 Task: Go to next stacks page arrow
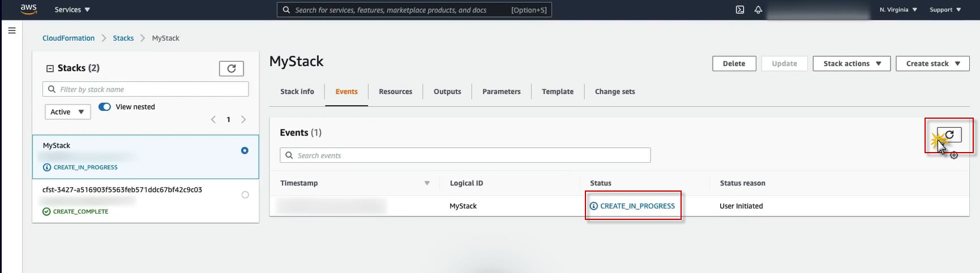pyautogui.click(x=243, y=119)
